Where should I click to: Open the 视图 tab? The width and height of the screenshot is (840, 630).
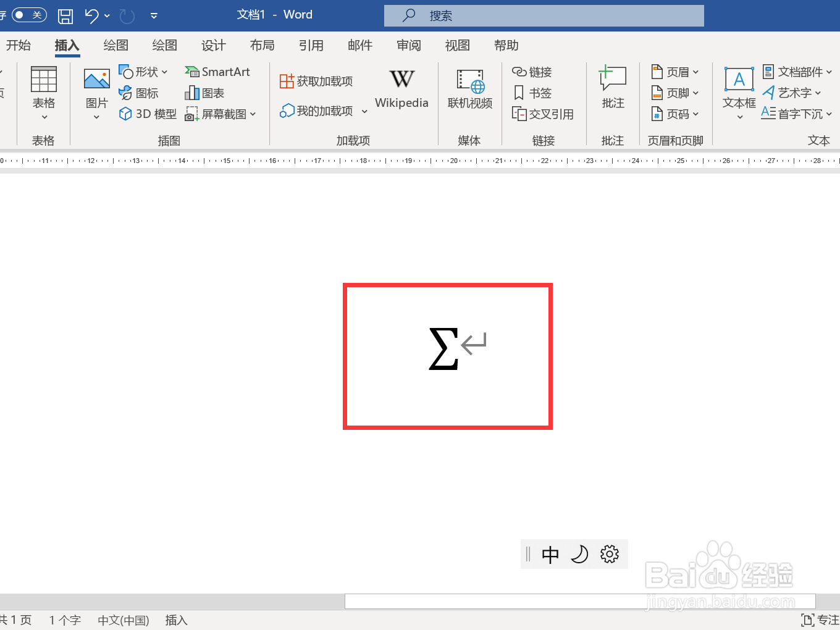[x=458, y=45]
